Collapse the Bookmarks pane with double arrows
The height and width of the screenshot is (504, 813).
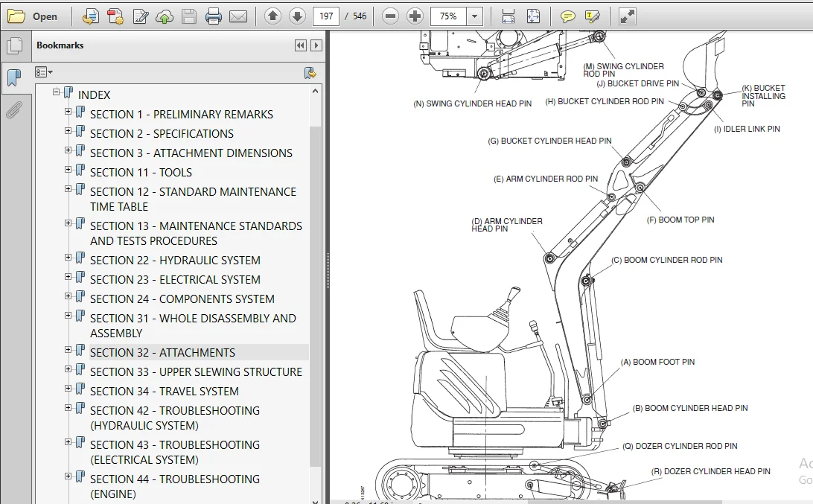[301, 45]
